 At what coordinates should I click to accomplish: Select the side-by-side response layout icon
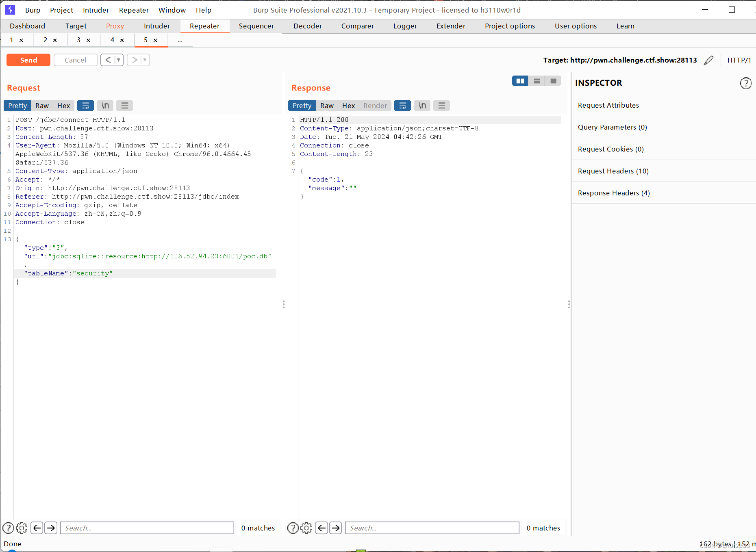click(520, 81)
